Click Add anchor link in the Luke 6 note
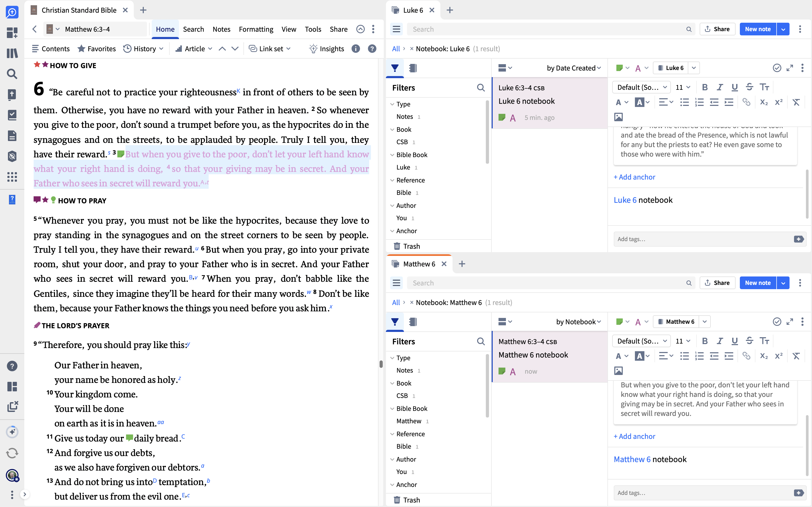The image size is (812, 507). pyautogui.click(x=634, y=177)
